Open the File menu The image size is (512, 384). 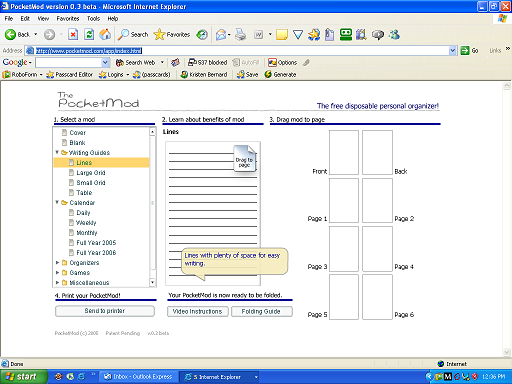[9, 19]
